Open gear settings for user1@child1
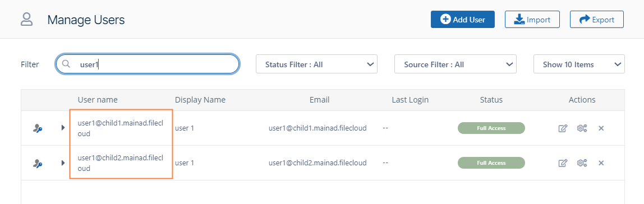The width and height of the screenshot is (644, 204). pyautogui.click(x=582, y=128)
